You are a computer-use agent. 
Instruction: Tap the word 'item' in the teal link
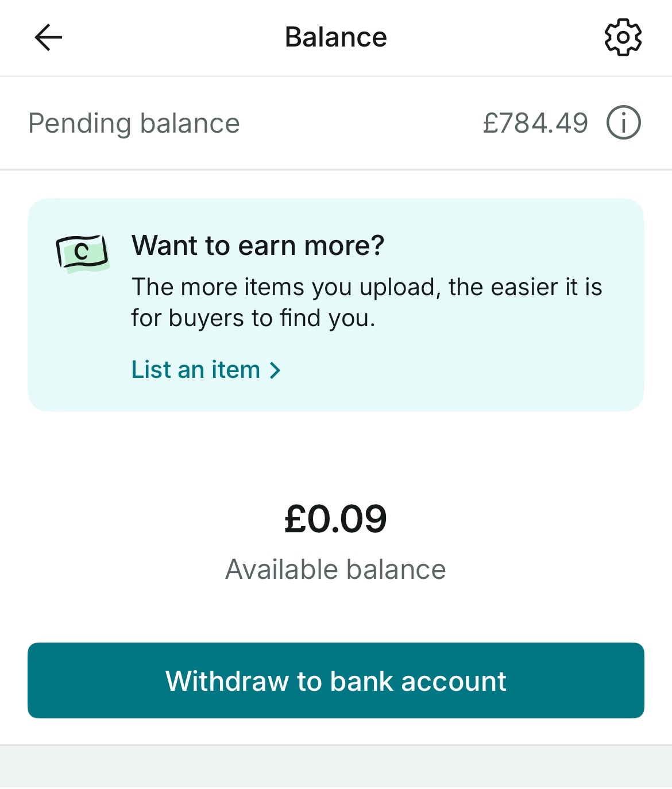(236, 370)
